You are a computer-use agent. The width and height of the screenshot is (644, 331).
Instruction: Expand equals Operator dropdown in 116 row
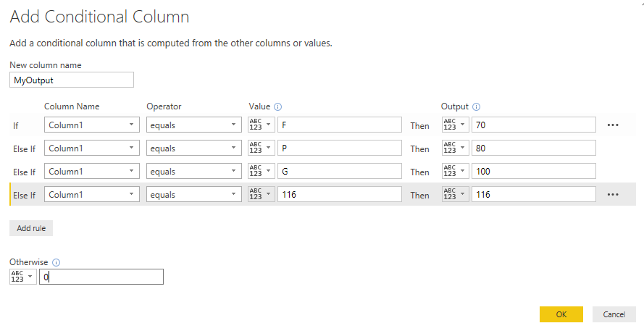(x=194, y=194)
